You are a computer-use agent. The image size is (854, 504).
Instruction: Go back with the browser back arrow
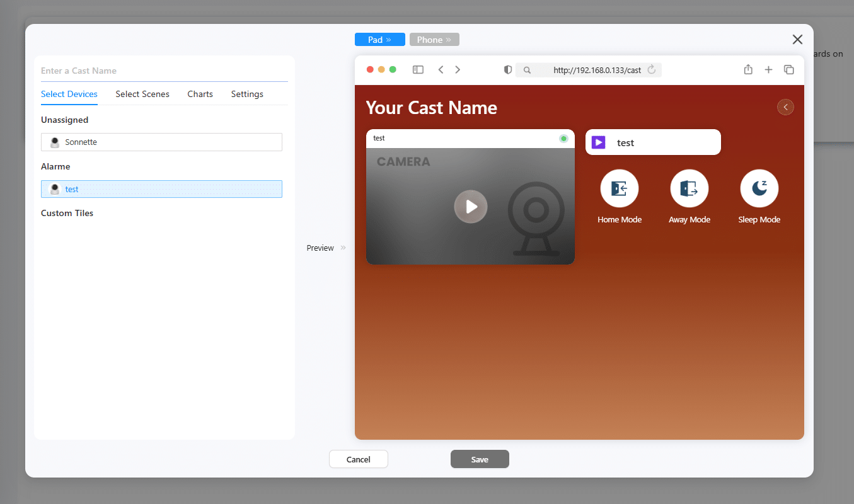(441, 70)
